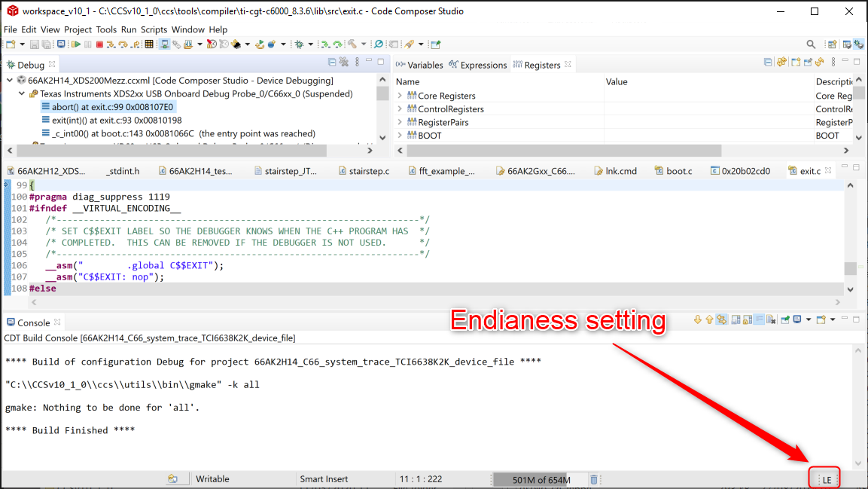Click the 501M of 654M heap status

coord(541,480)
